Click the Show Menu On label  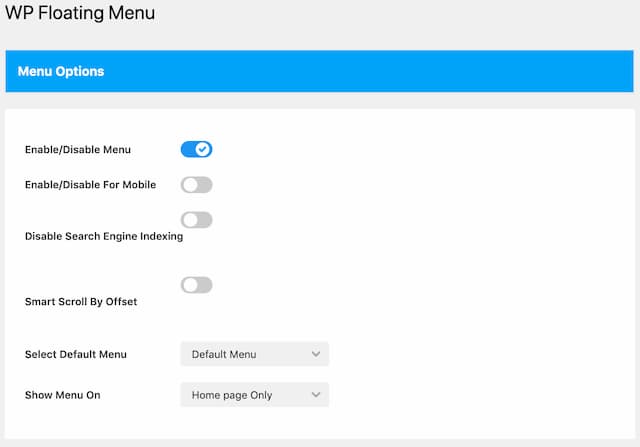pyautogui.click(x=62, y=395)
